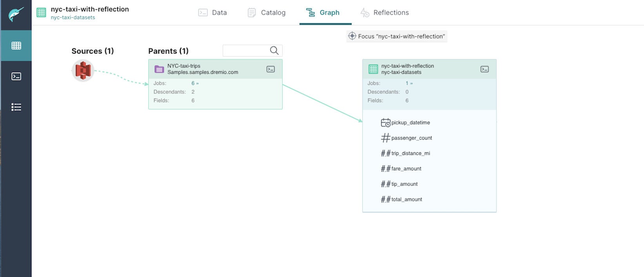Select the fare_amount field name
644x277 pixels.
point(406,169)
